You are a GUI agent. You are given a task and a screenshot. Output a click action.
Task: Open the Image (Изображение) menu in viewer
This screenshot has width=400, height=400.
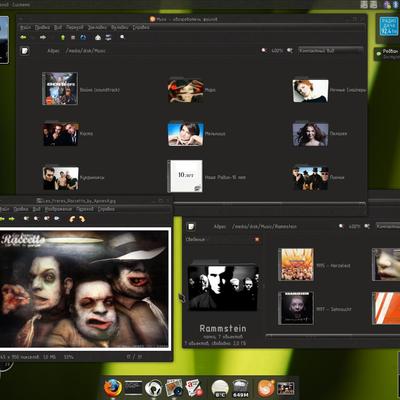[58, 209]
